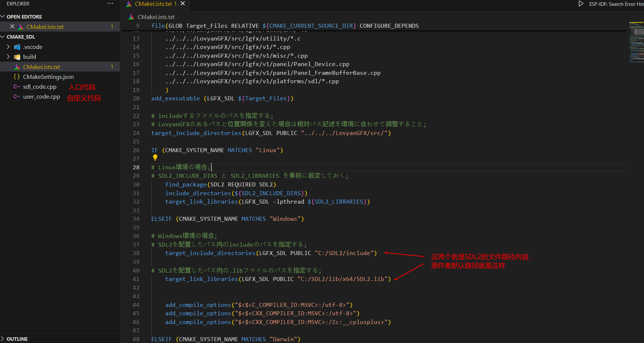Click the C++ icon of sdl_code.cpp
The image size is (644, 343).
point(17,86)
